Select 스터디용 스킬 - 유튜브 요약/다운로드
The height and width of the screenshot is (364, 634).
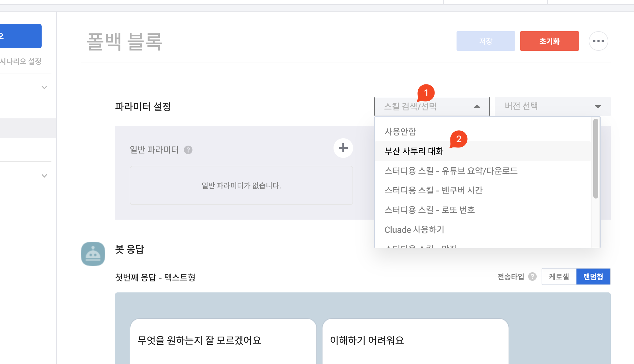coord(451,171)
